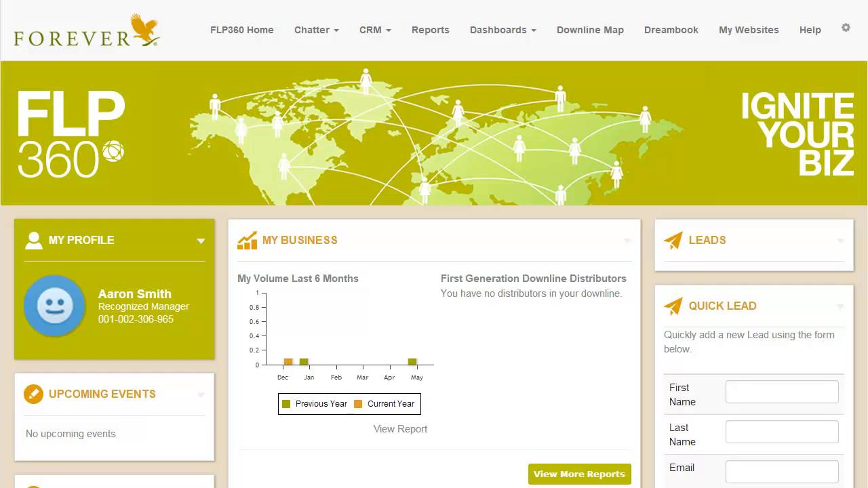Screen dimensions: 868x488
Task: Toggle the Quick Lead panel arrow
Action: [x=840, y=306]
